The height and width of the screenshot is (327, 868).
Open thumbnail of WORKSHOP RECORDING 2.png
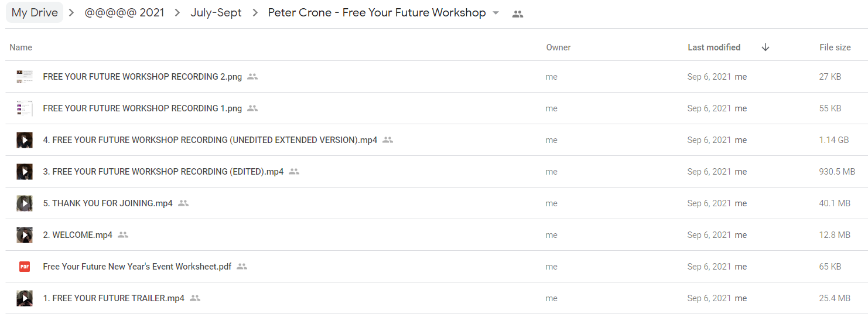pos(24,77)
